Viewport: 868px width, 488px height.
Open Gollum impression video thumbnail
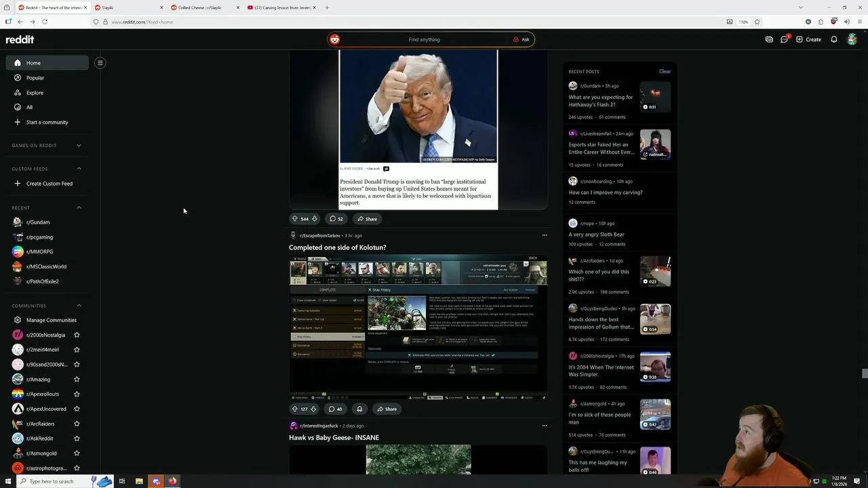(655, 319)
